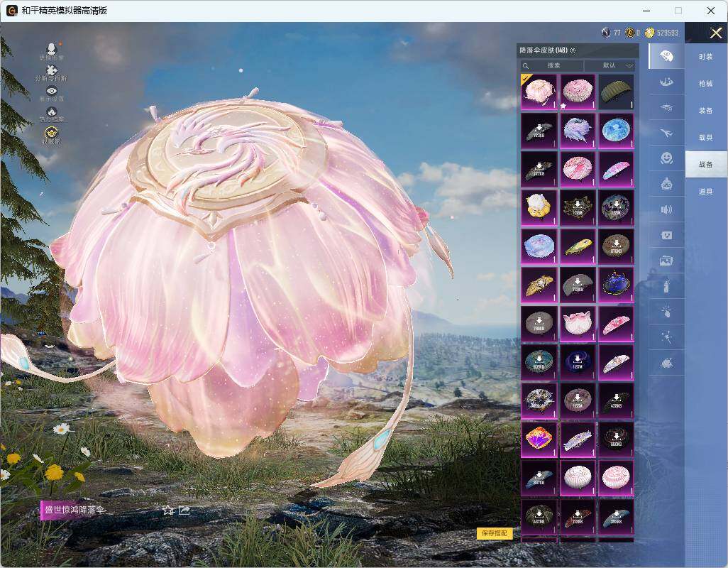Close the inventory with the yellow X
728x568 pixels.
[715, 33]
